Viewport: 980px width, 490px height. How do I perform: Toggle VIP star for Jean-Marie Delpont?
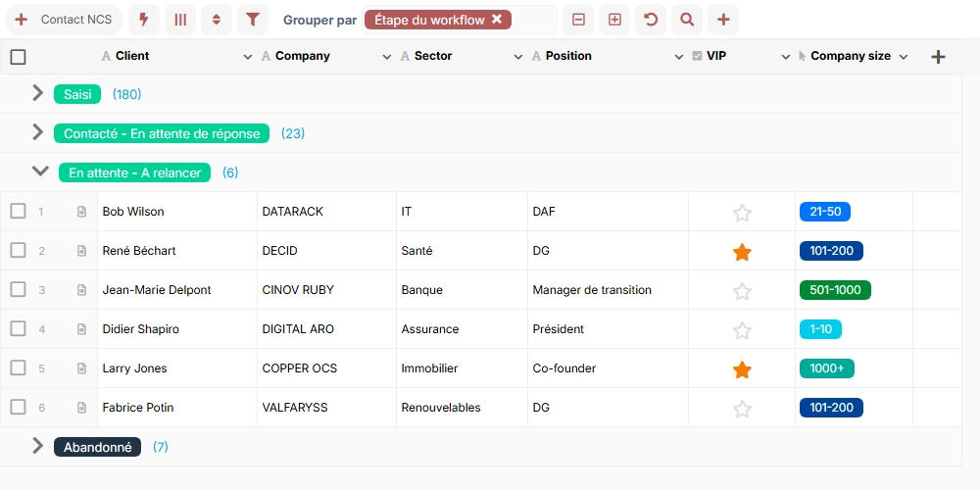(742, 291)
